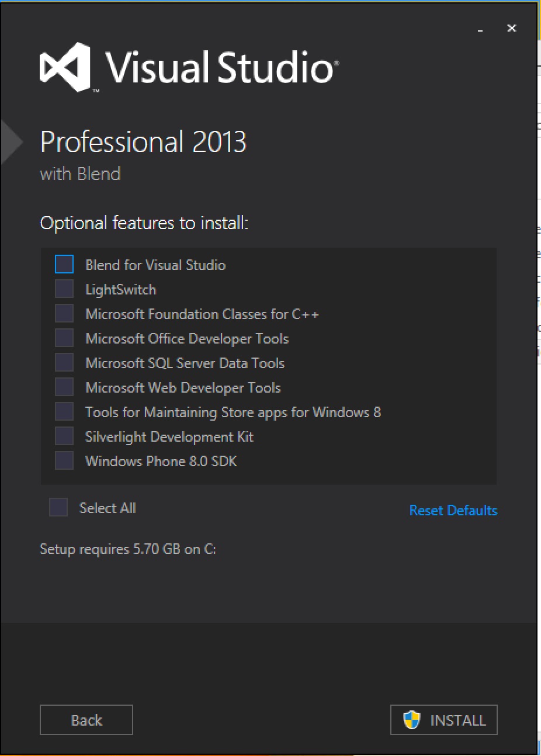
Task: Start setup with the INSTALL button
Action: point(443,720)
